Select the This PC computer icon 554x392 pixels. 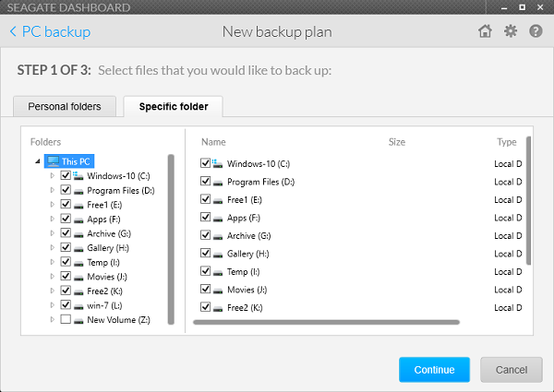54,161
